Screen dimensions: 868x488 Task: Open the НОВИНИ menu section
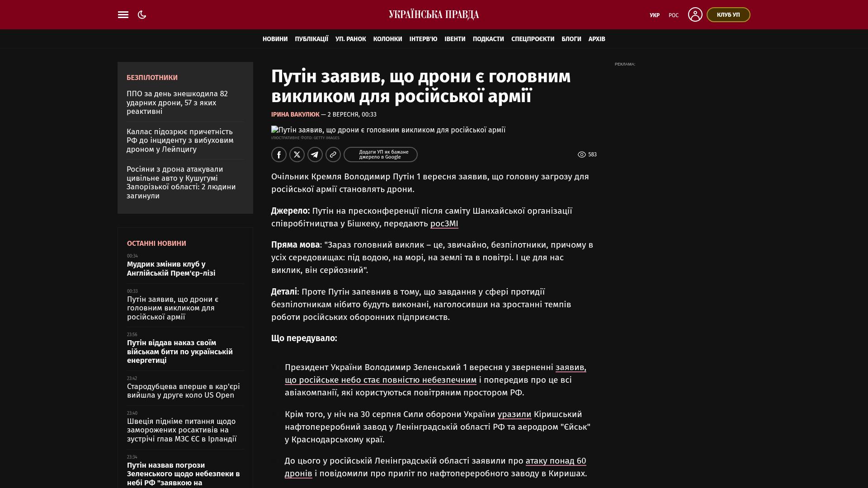tap(275, 39)
